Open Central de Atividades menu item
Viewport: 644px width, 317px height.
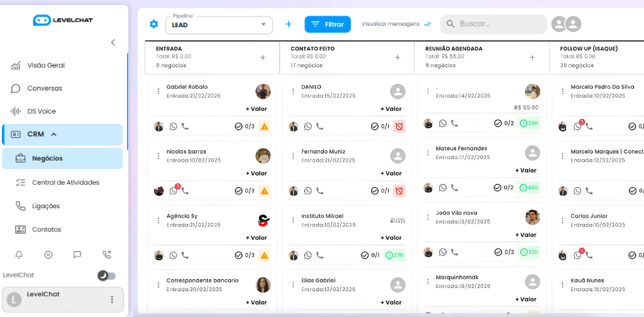tap(65, 182)
